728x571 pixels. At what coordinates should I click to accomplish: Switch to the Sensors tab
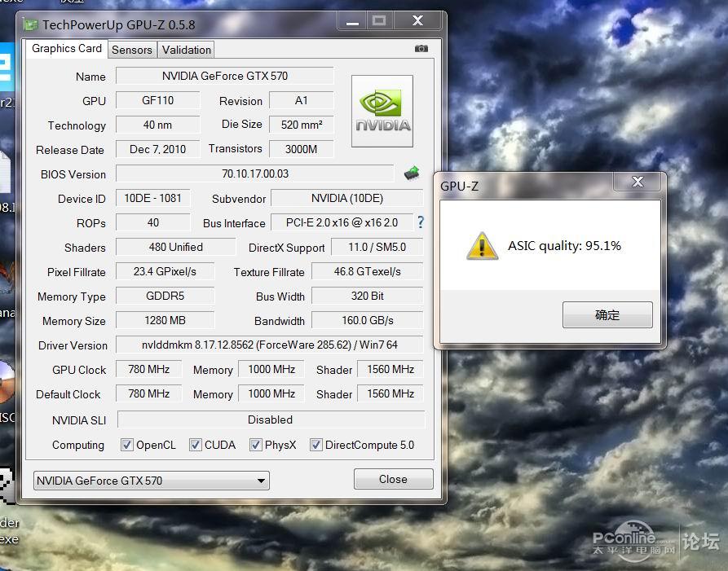click(x=132, y=50)
